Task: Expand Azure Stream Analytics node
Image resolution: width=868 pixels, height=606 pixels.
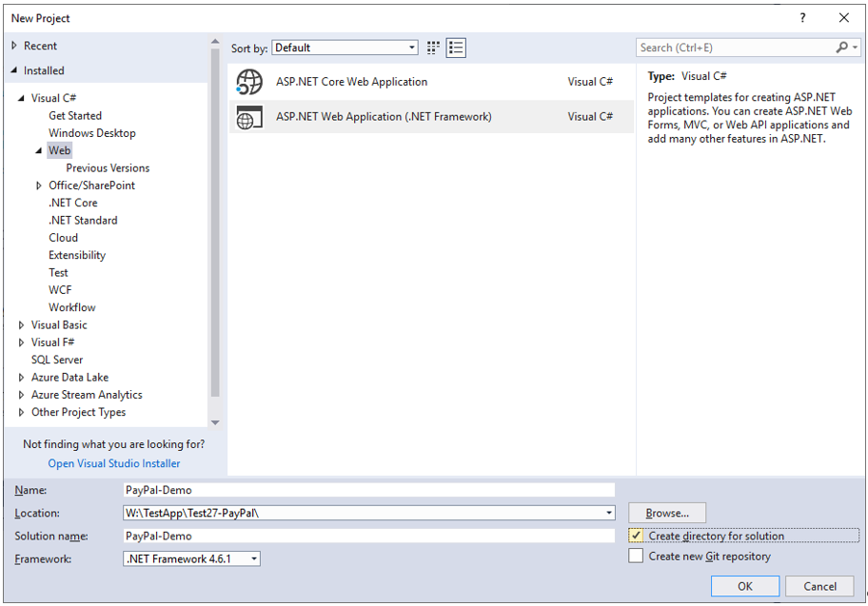Action: click(x=21, y=395)
